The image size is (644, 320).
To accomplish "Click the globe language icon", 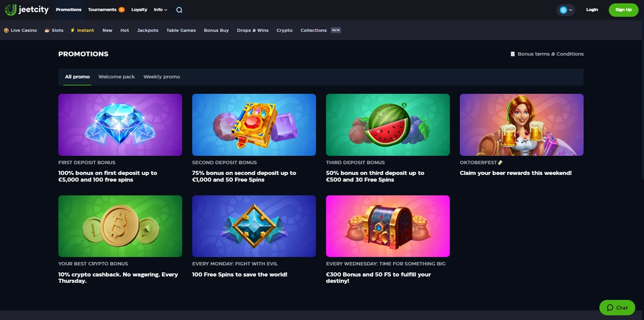I will click(563, 10).
